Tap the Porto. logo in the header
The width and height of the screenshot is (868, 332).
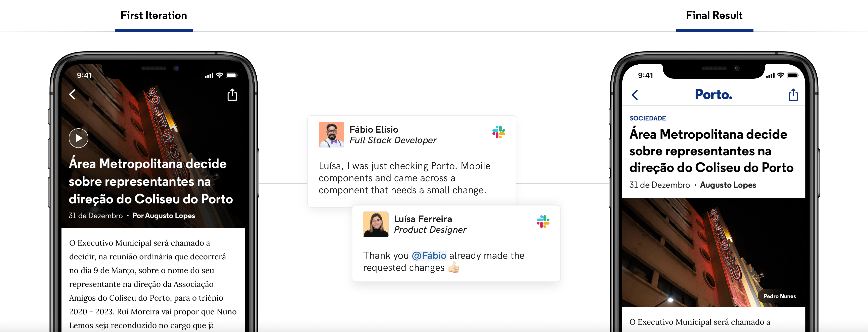(714, 95)
